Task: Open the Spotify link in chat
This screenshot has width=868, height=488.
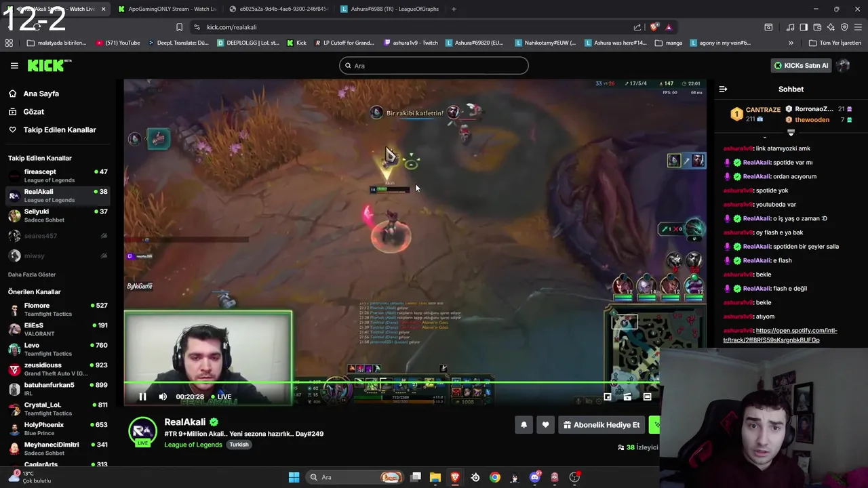Action: click(x=780, y=335)
